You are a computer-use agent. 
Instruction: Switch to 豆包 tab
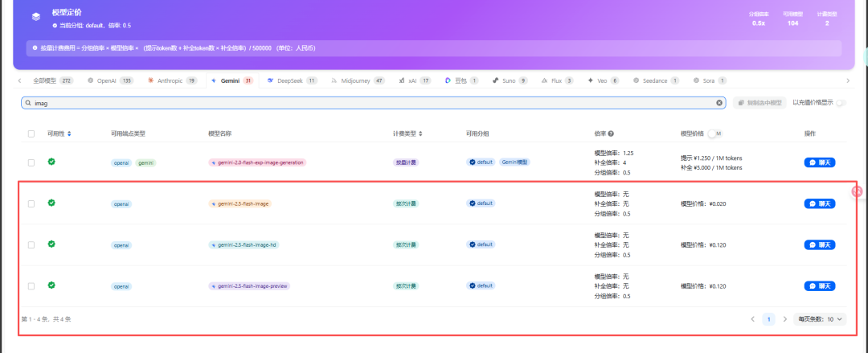(x=461, y=80)
